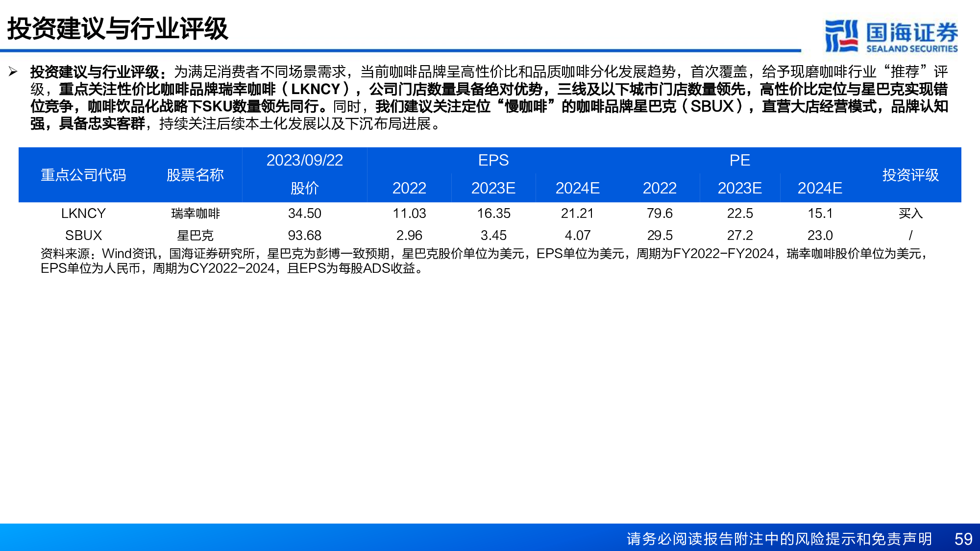Click the SBUX ticker cell
The height and width of the screenshot is (551, 980).
click(x=83, y=236)
